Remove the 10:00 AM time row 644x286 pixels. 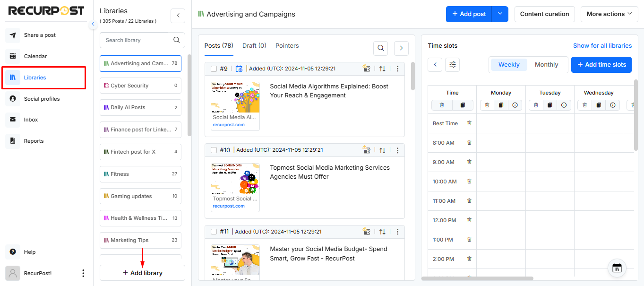469,181
